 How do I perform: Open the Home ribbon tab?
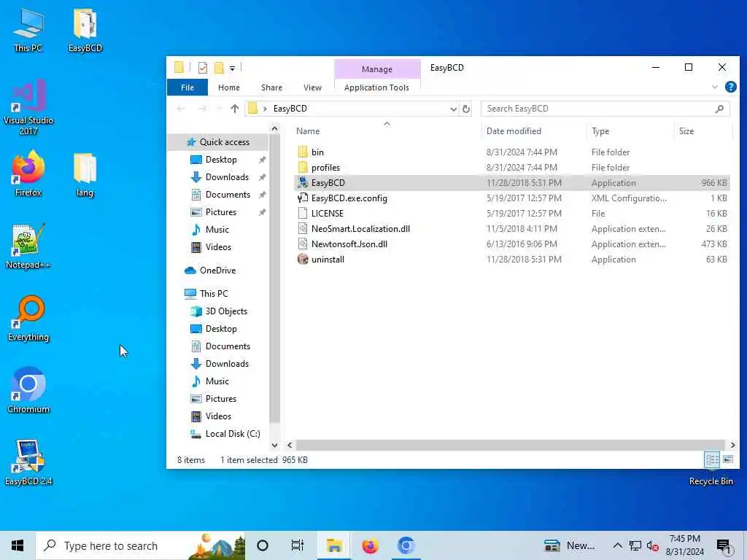(x=228, y=87)
